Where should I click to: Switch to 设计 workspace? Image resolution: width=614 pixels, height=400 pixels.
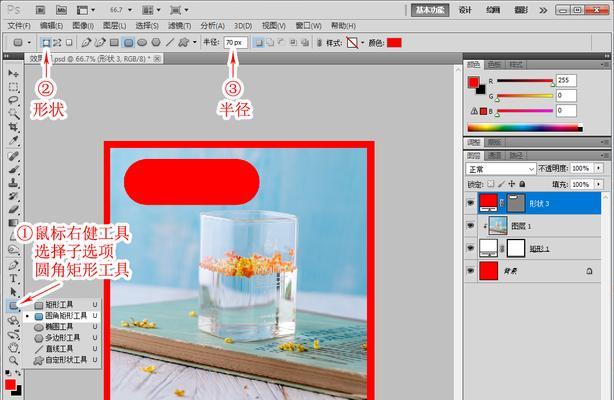pos(465,10)
